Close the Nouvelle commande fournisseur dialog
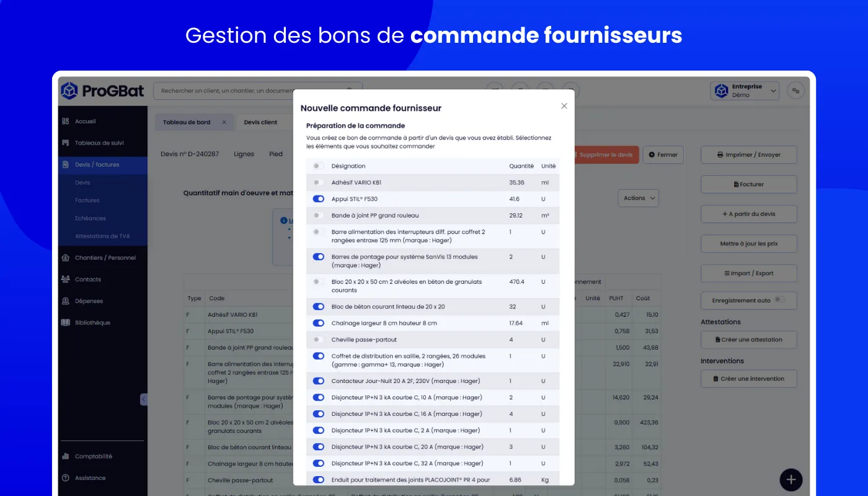868x496 pixels. point(564,106)
